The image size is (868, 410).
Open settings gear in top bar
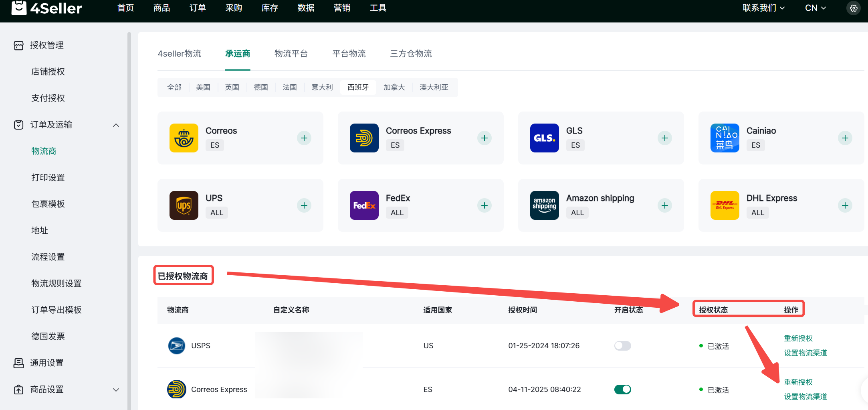coord(854,8)
